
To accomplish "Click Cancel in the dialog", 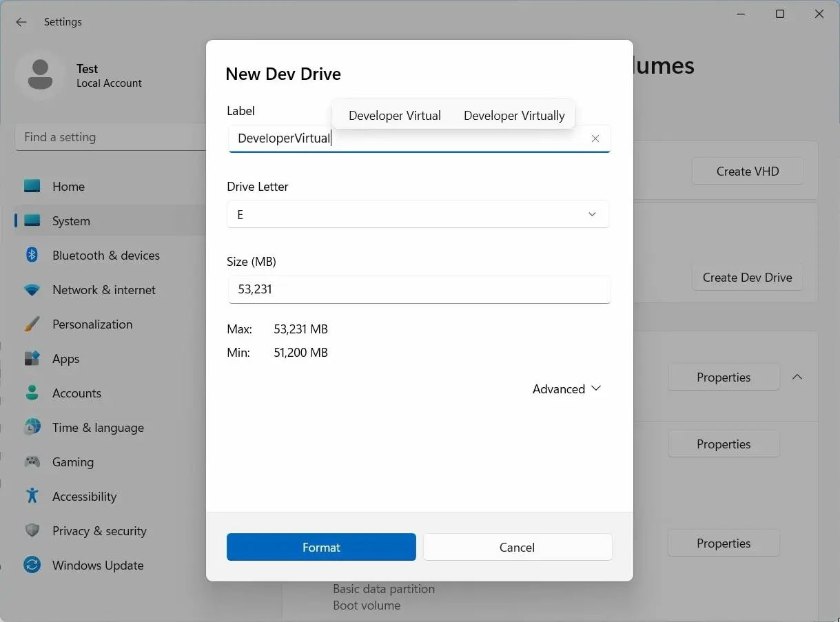I will [517, 548].
